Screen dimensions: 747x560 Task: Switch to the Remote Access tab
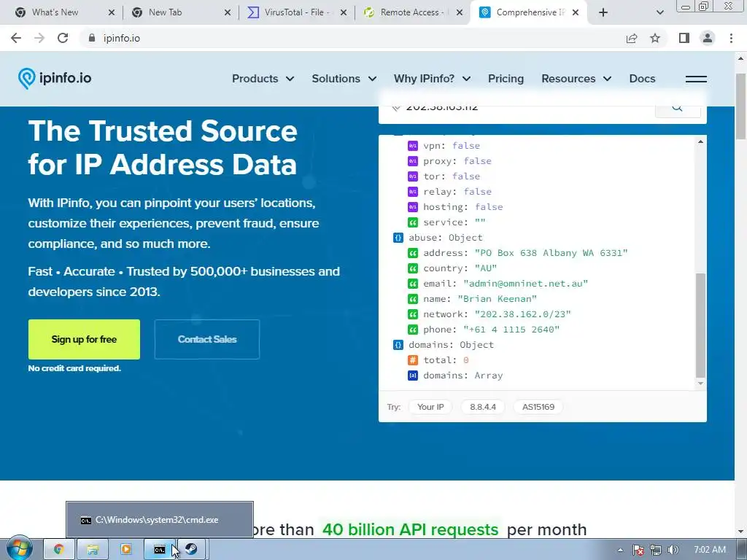410,12
